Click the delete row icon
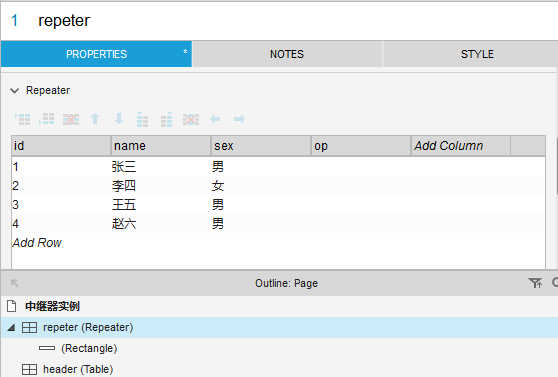 71,119
